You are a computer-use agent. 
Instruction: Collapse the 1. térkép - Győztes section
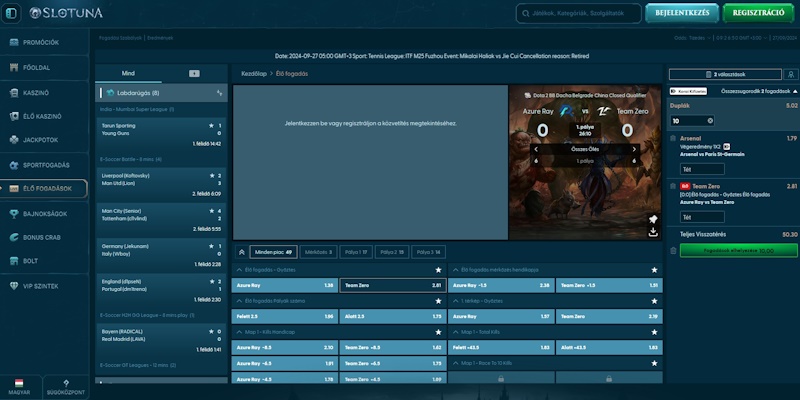[456, 301]
